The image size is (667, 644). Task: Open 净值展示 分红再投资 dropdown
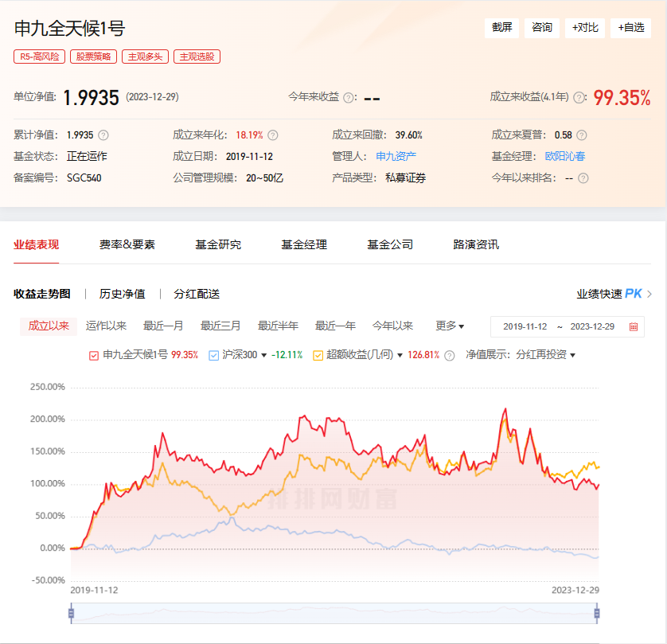point(546,355)
